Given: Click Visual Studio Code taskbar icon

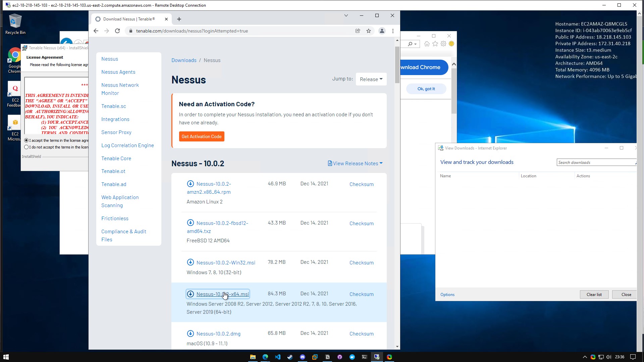Looking at the screenshot, I should 278,357.
